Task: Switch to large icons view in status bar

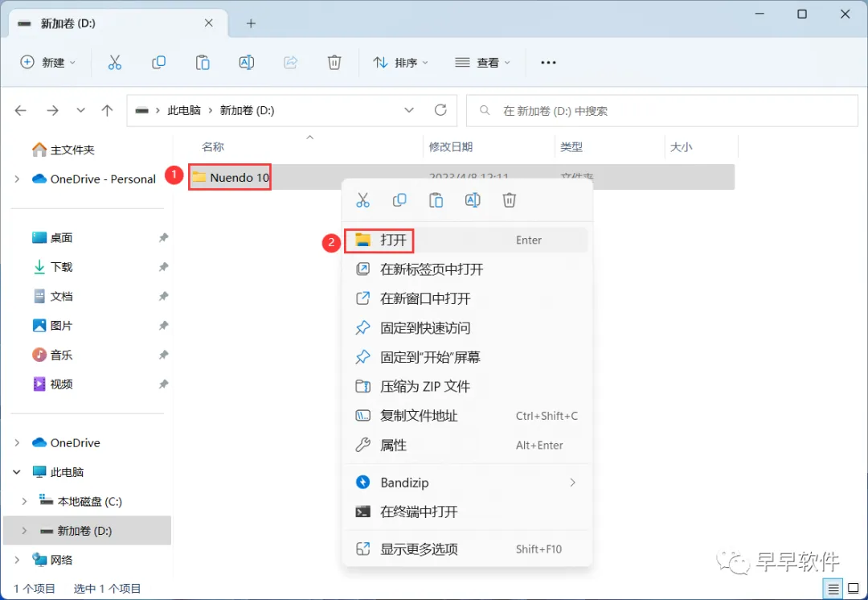Action: pyautogui.click(x=854, y=589)
